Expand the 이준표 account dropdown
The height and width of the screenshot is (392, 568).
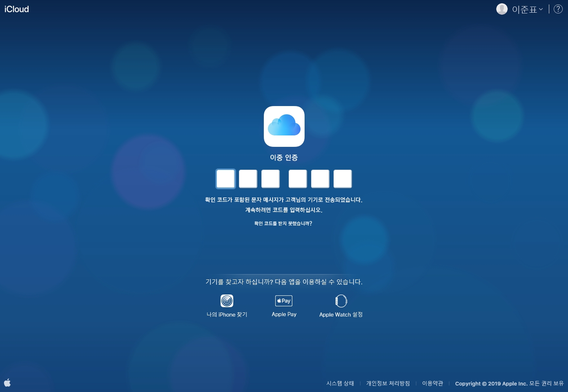click(527, 9)
